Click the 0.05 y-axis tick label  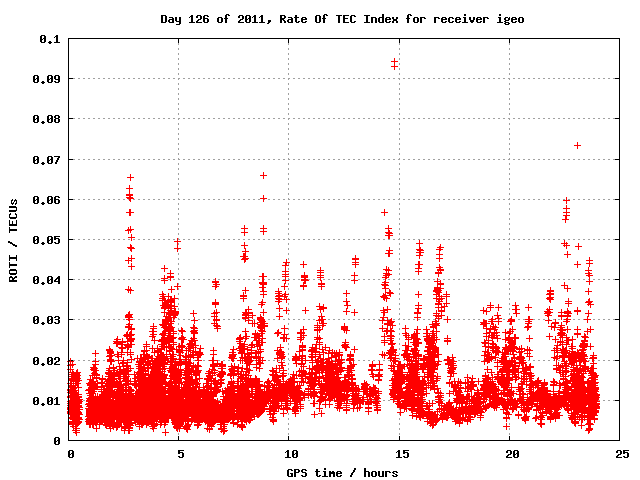47,240
